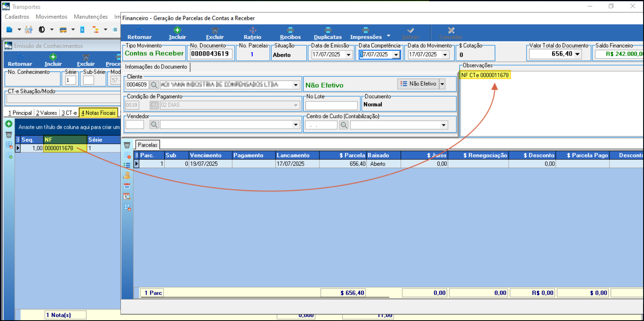Click the Baixado cell showing Aberto
The image size is (644, 321).
point(384,164)
